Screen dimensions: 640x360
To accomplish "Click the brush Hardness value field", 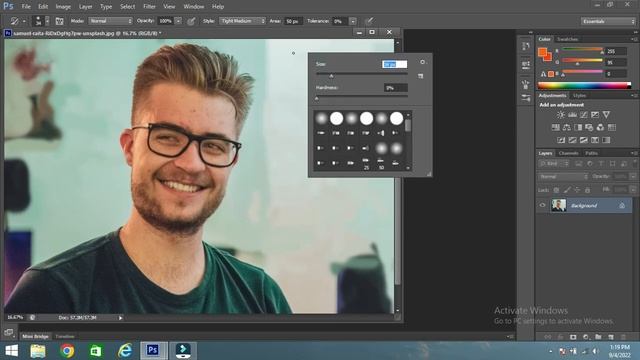I will 396,88.
